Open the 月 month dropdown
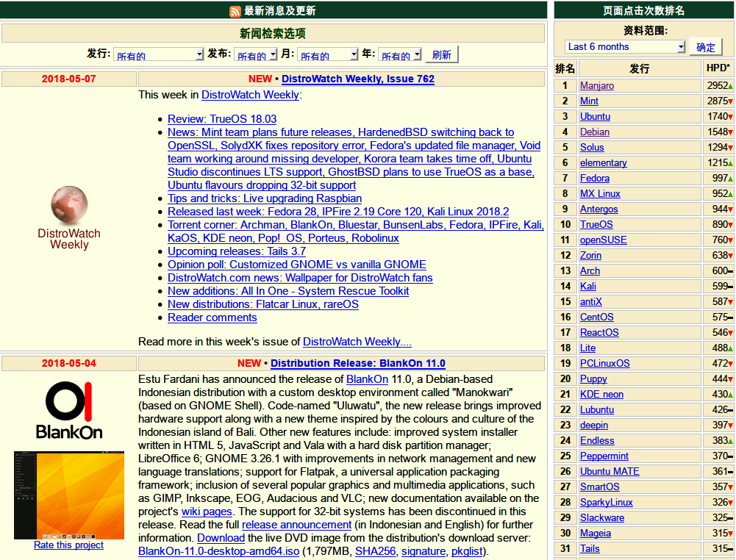The height and width of the screenshot is (560, 736). pos(328,54)
